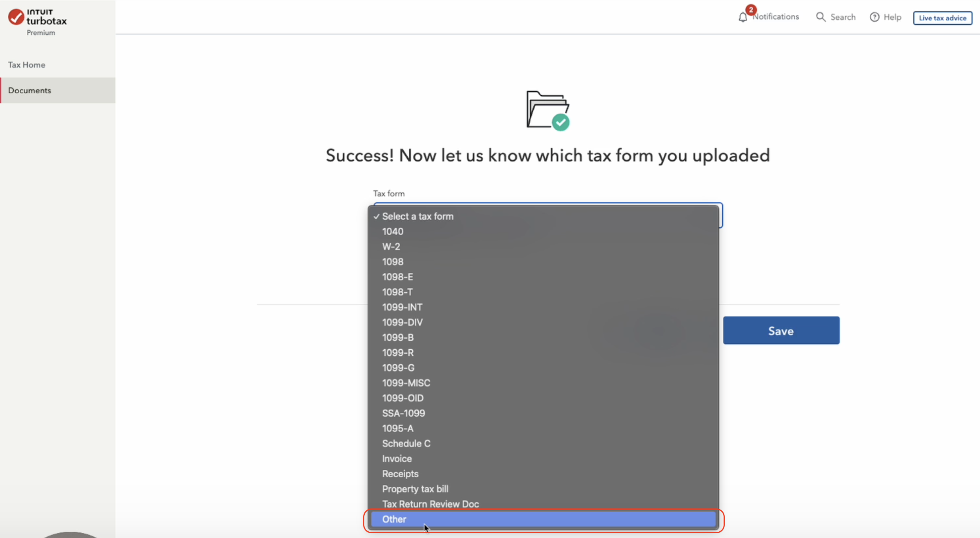980x538 pixels.
Task: Open Help via the question mark icon
Action: tap(875, 17)
